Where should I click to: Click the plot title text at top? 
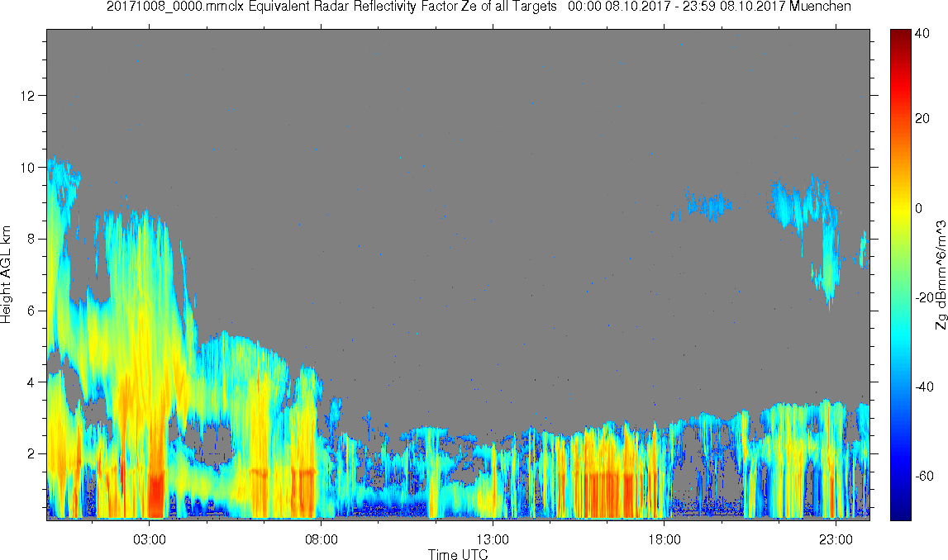point(479,7)
